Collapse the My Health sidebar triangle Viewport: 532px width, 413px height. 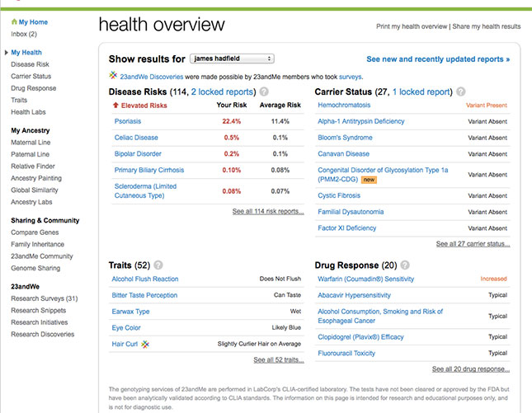click(x=7, y=53)
